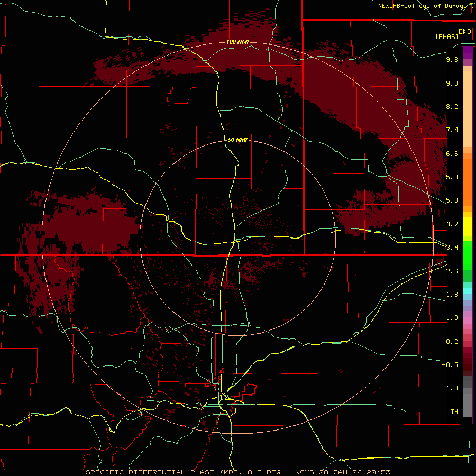This screenshot has height=476, width=476.
Task: Click the KCYS station identifier in the caption
Action: point(305,472)
